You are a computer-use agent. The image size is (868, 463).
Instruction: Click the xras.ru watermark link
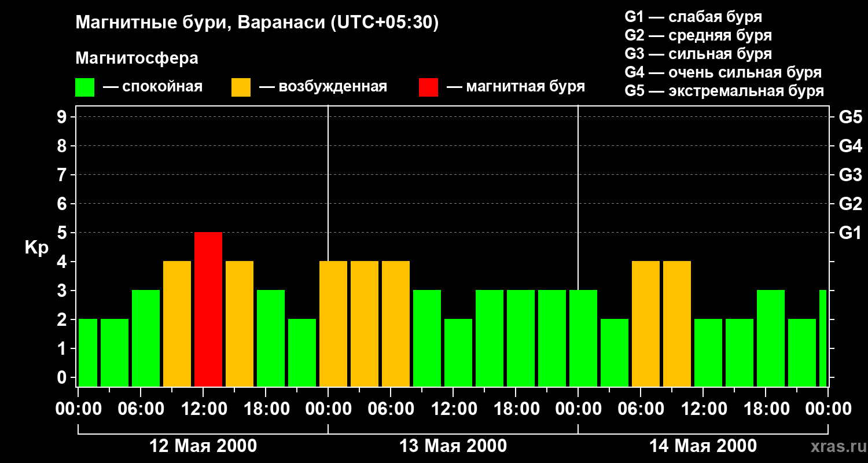[834, 446]
